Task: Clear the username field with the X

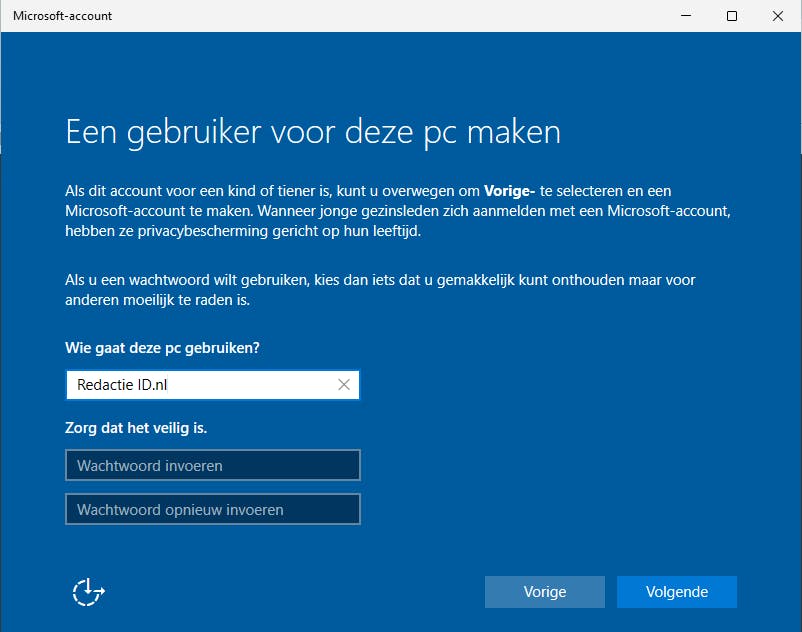Action: [344, 385]
